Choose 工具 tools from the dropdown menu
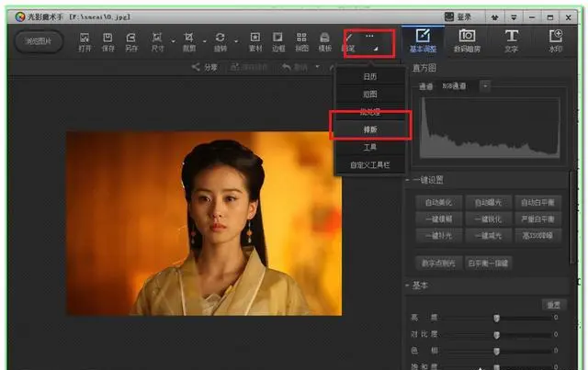 point(370,147)
